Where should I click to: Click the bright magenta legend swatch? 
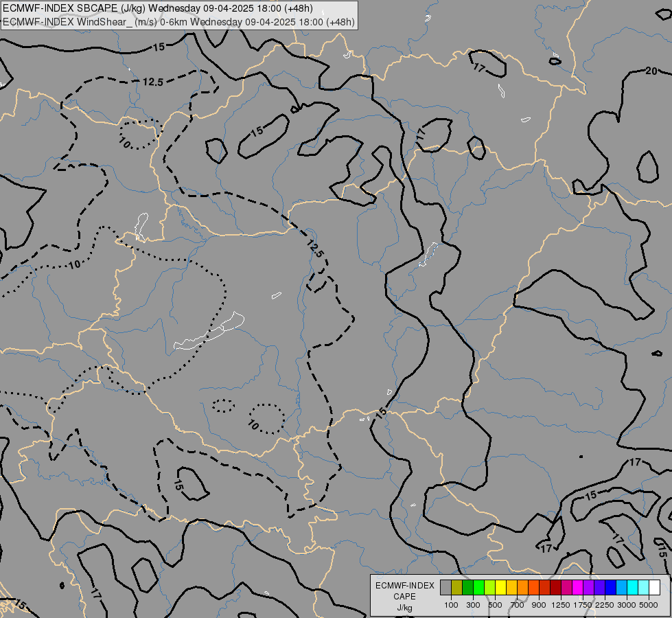(578, 587)
